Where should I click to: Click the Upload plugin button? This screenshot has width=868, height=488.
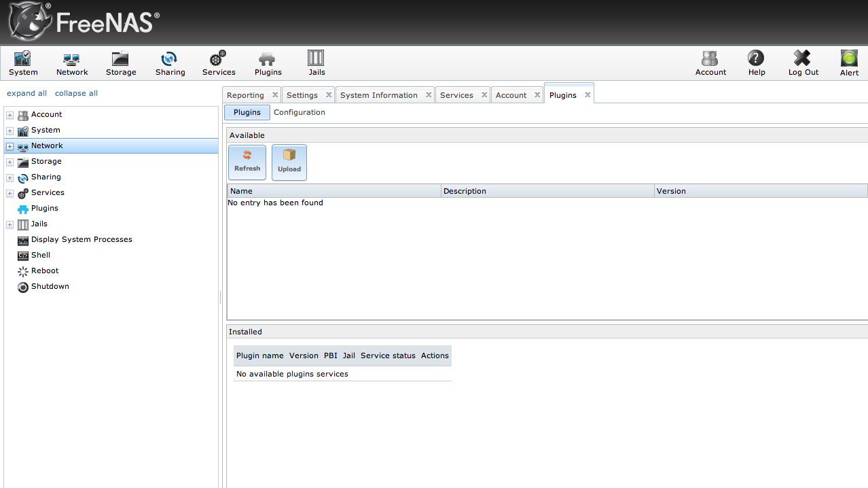pyautogui.click(x=289, y=162)
